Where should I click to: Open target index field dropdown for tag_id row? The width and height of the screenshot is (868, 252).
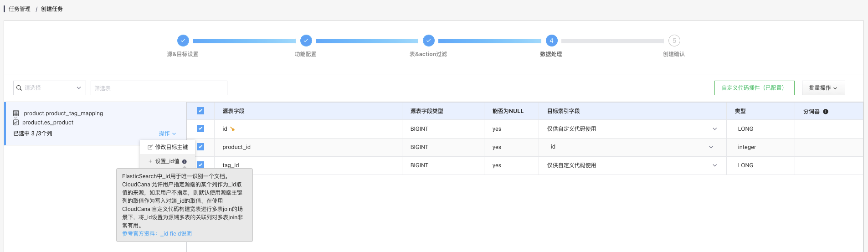point(632,165)
